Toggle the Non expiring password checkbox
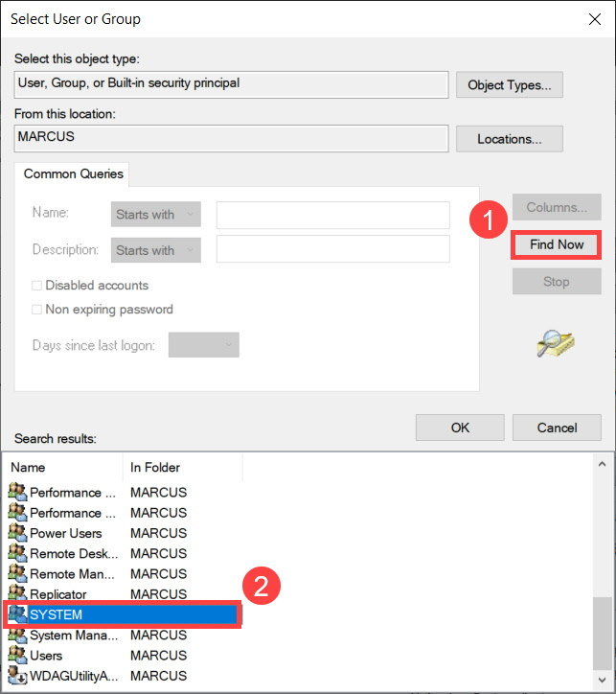Screen dimensions: 616x694 click(x=38, y=310)
